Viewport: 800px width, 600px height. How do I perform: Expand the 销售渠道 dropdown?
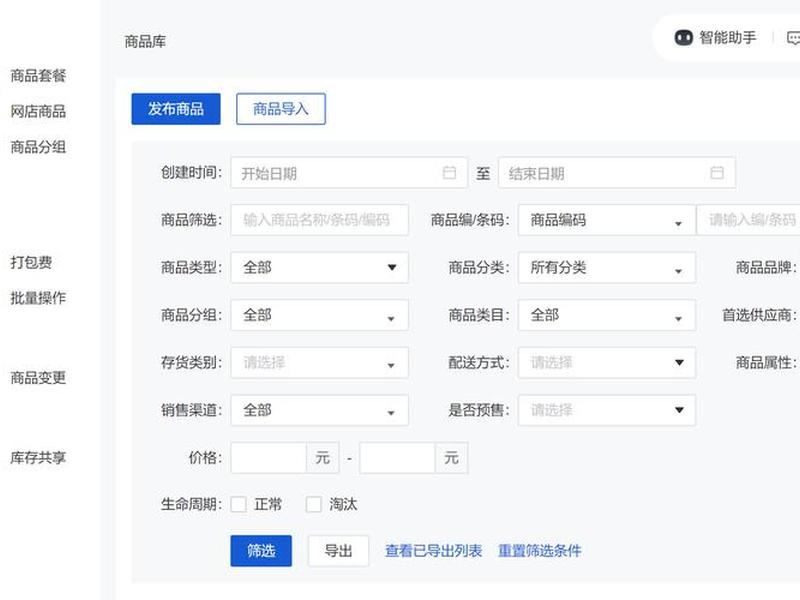pos(319,410)
